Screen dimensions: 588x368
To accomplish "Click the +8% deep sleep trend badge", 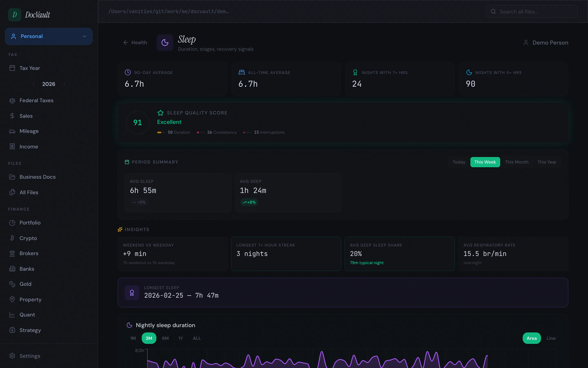I will pyautogui.click(x=249, y=202).
